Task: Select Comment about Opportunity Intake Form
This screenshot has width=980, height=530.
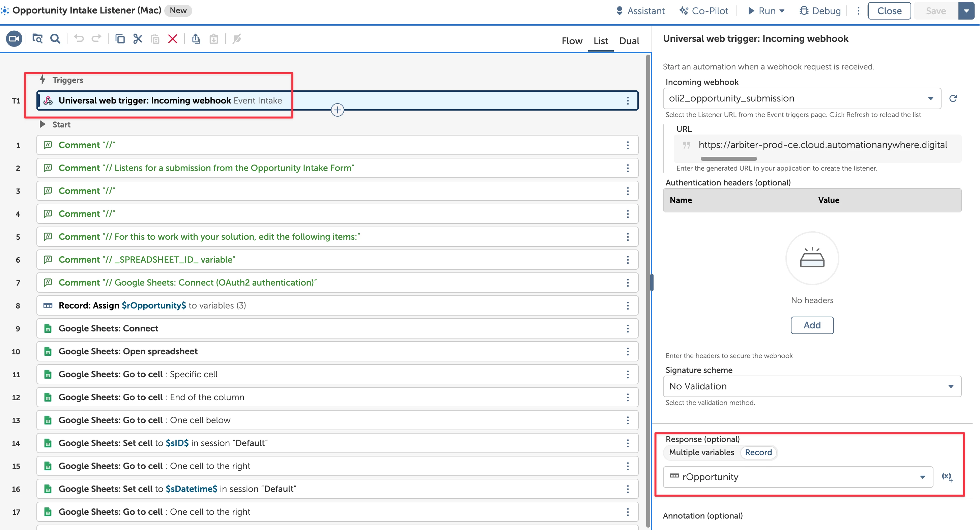Action: point(337,168)
